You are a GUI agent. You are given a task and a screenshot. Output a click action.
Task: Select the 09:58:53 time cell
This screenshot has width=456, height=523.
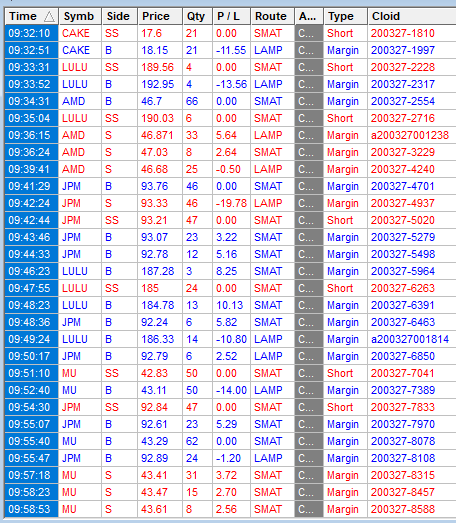(x=32, y=510)
